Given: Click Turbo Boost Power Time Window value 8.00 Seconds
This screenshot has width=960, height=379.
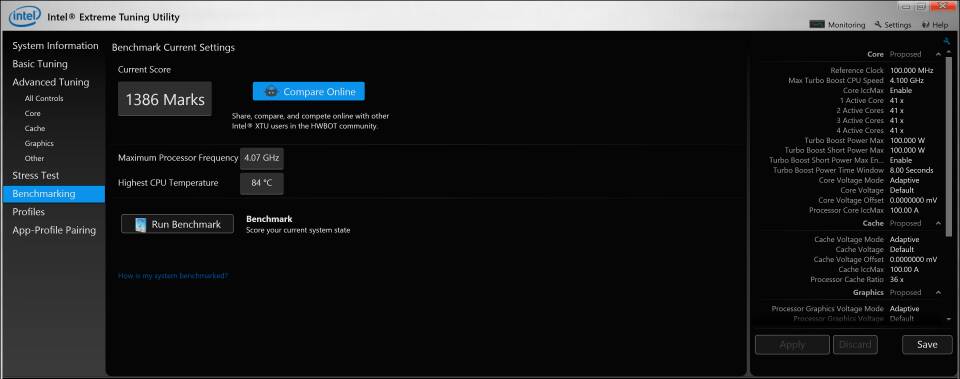Looking at the screenshot, I should (911, 170).
